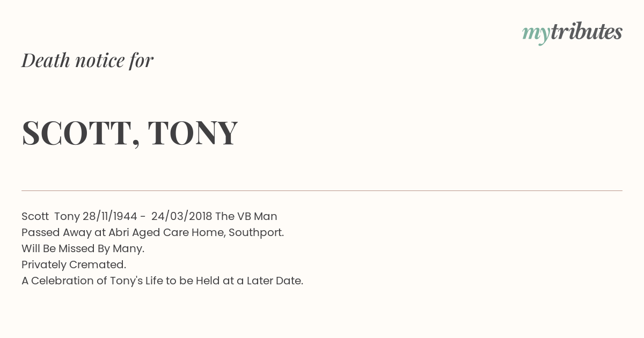Click the green "my" part of logo
644x338 pixels.
(x=536, y=34)
